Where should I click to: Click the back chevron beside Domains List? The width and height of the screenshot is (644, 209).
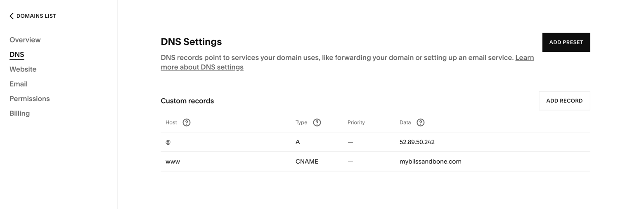tap(12, 16)
